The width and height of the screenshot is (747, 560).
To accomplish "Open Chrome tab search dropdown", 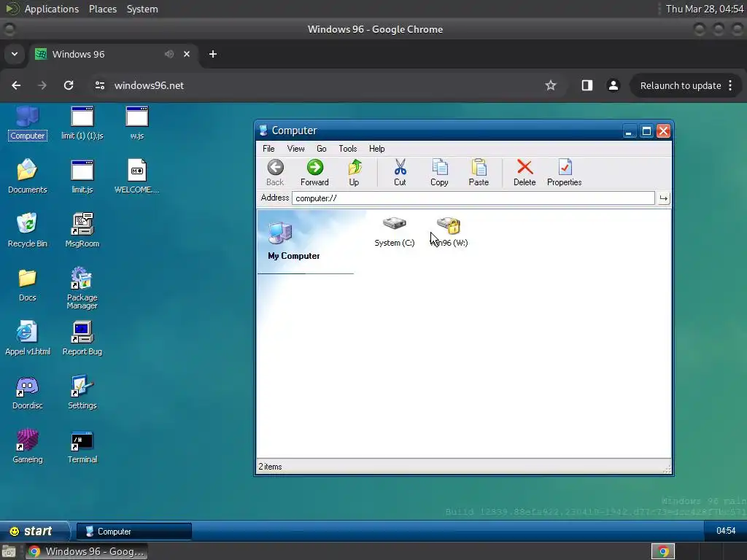I will tap(15, 54).
